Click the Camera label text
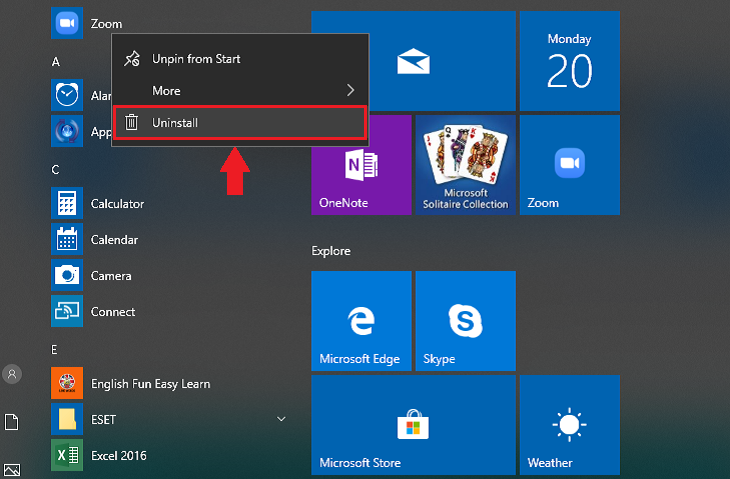Screen dimensions: 730x479 (111, 276)
